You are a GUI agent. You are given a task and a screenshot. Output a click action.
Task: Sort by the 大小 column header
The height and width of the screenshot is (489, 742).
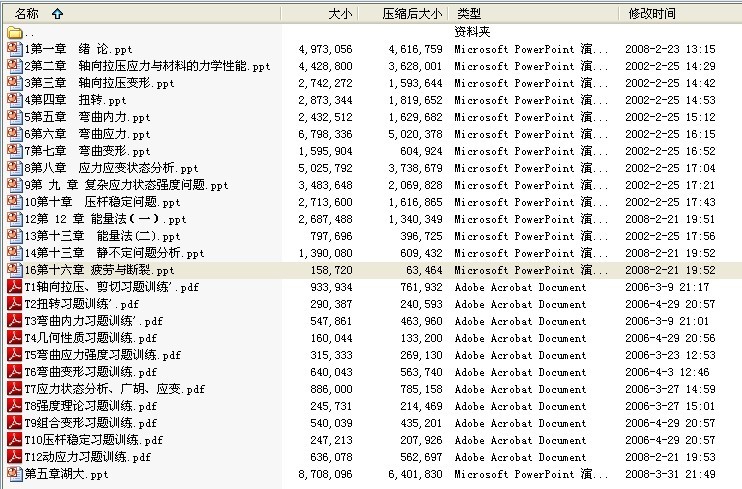pos(319,14)
